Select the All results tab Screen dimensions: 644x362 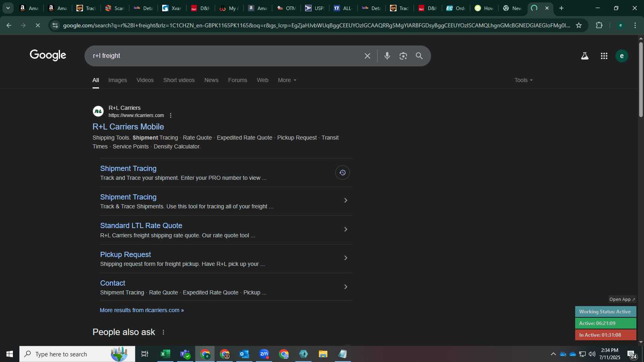click(96, 80)
